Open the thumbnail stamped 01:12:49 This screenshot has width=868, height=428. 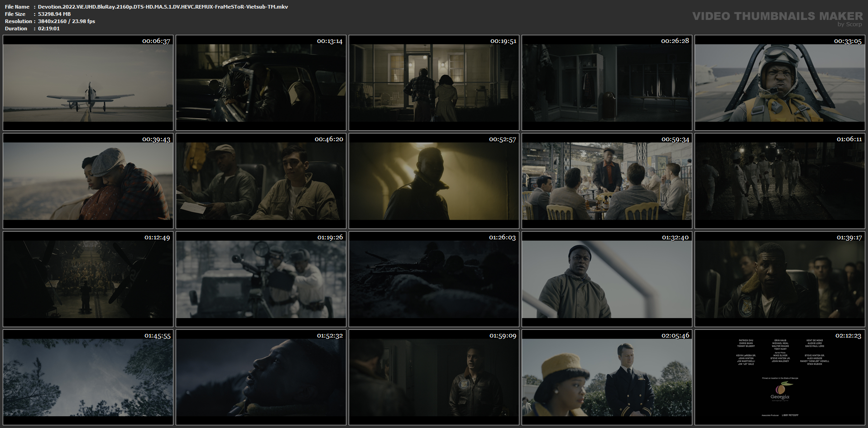pos(88,279)
